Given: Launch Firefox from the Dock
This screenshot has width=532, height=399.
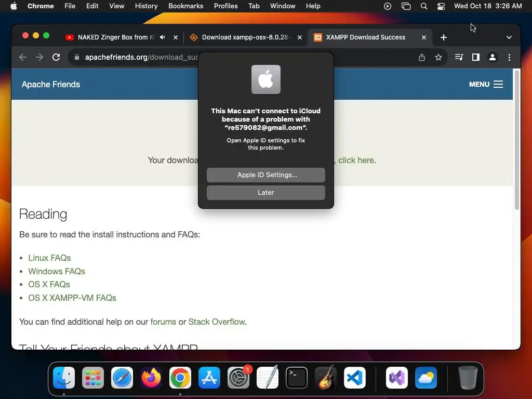Looking at the screenshot, I should (x=151, y=378).
